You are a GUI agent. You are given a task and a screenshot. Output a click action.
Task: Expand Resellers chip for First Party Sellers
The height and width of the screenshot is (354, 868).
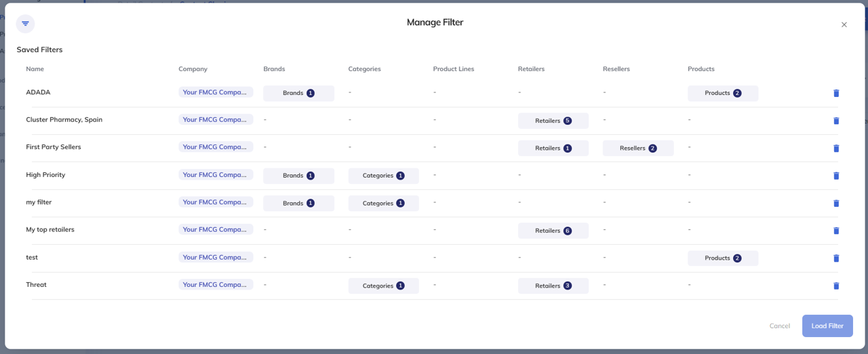[x=638, y=148]
